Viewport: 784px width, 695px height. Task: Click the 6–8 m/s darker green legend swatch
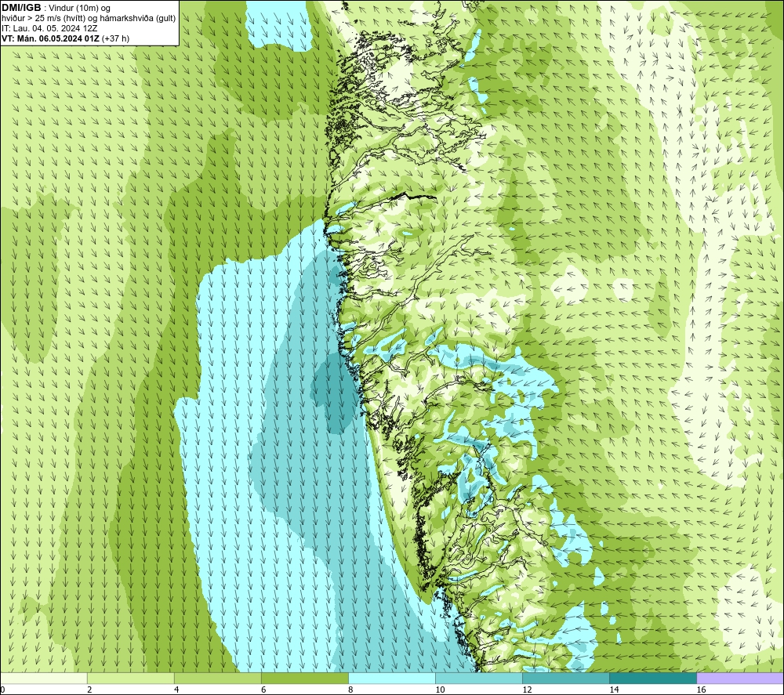(304, 679)
